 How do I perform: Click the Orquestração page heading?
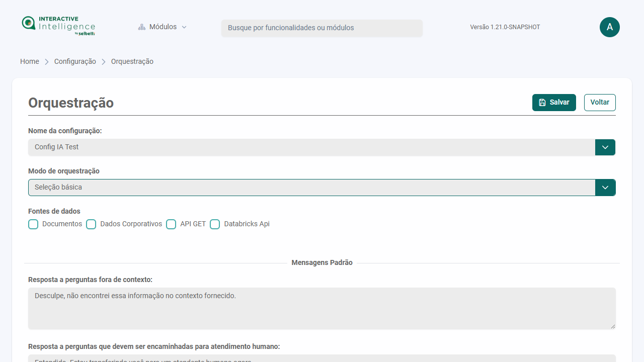pyautogui.click(x=71, y=103)
